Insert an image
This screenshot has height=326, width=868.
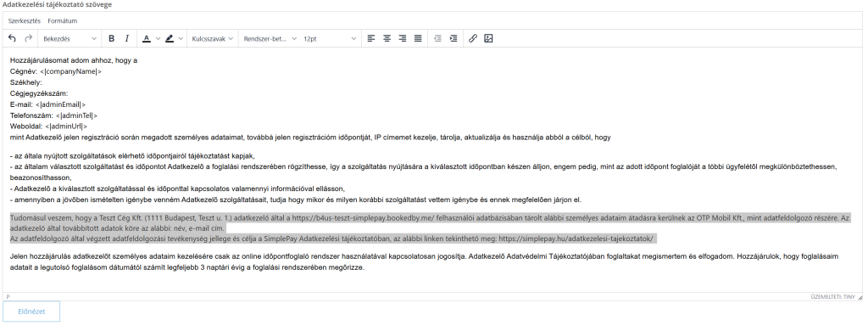(488, 39)
